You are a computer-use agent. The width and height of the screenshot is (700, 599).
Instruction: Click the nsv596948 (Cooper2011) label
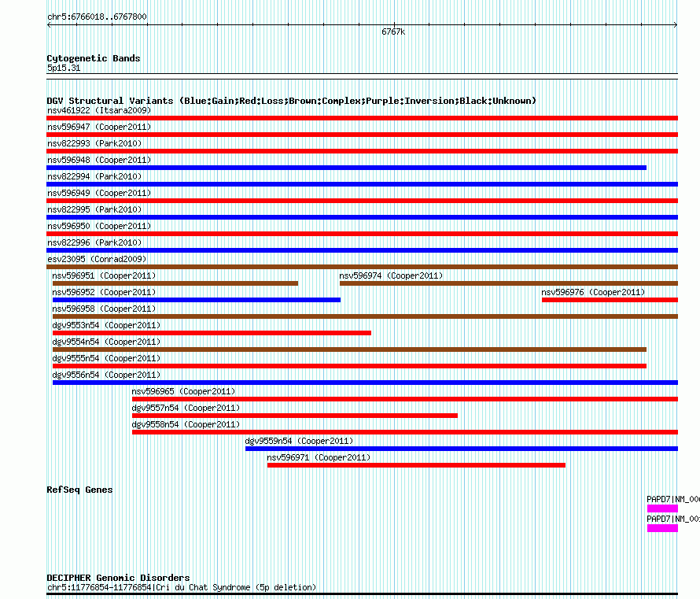click(x=99, y=160)
